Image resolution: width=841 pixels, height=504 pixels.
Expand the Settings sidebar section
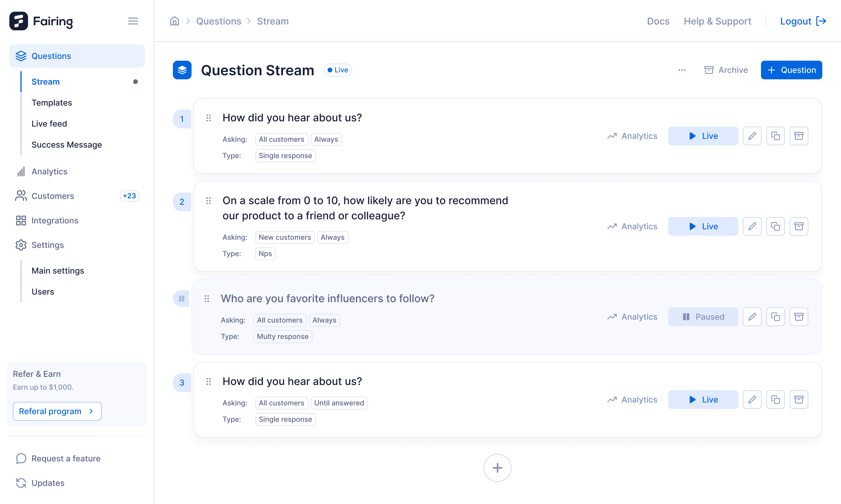click(x=48, y=245)
